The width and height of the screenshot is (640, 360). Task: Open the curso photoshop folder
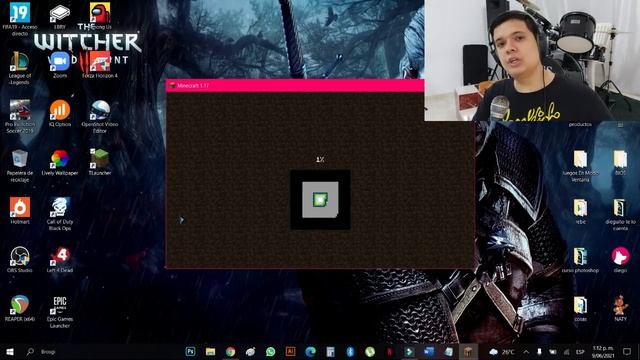(580, 260)
